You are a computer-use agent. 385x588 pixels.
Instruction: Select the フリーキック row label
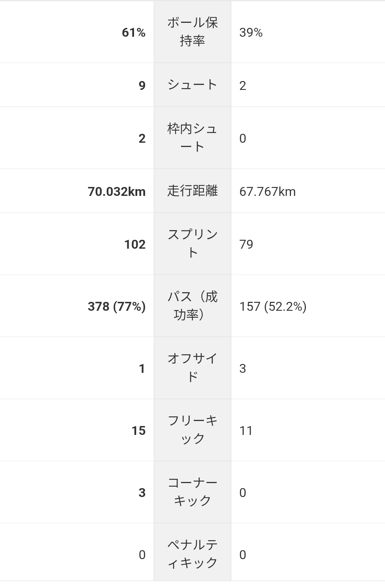[x=192, y=430]
